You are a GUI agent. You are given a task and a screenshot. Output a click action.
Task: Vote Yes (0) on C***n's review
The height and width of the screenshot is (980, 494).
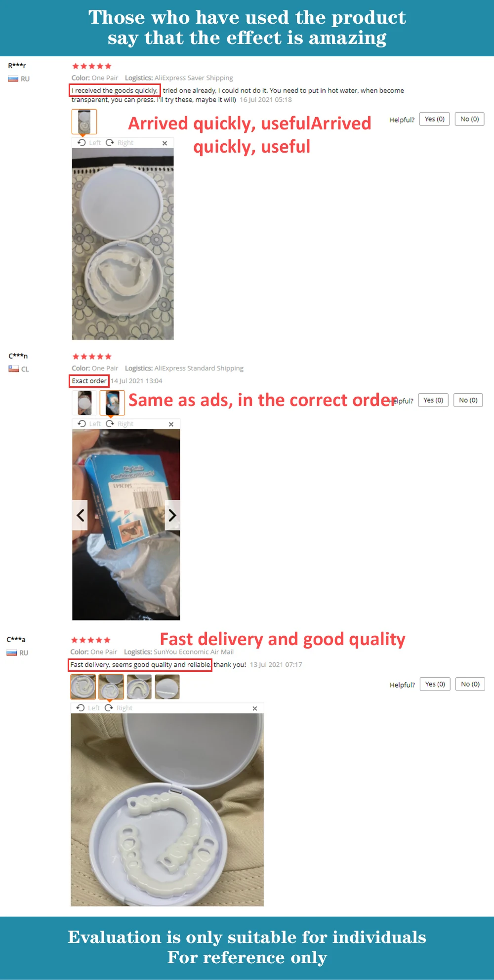pos(433,400)
